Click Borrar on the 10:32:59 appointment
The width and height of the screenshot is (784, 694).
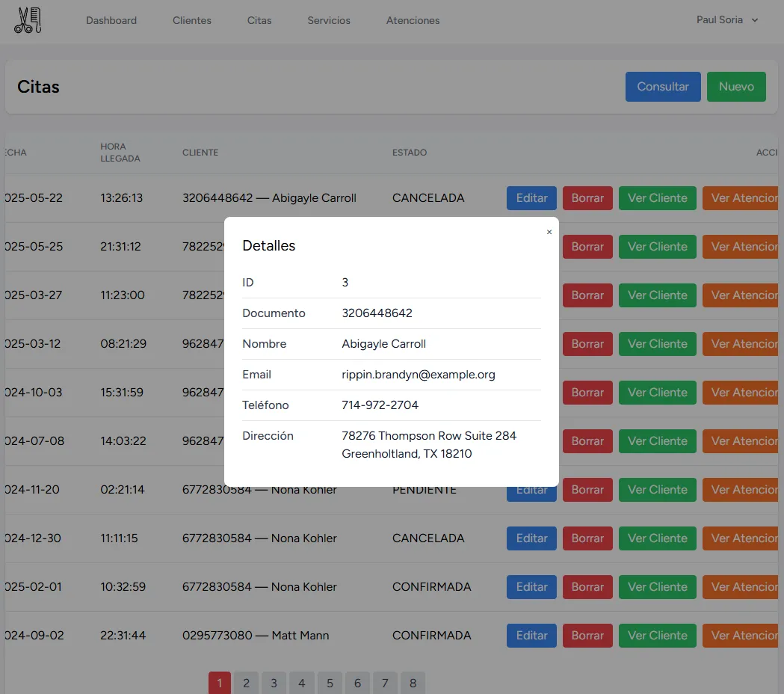coord(587,587)
